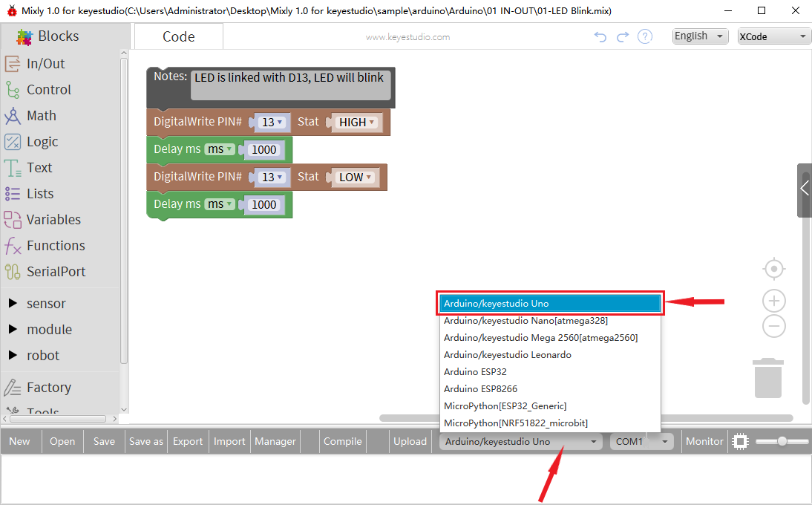The height and width of the screenshot is (505, 812).
Task: Click the trash can icon
Action: tap(768, 377)
